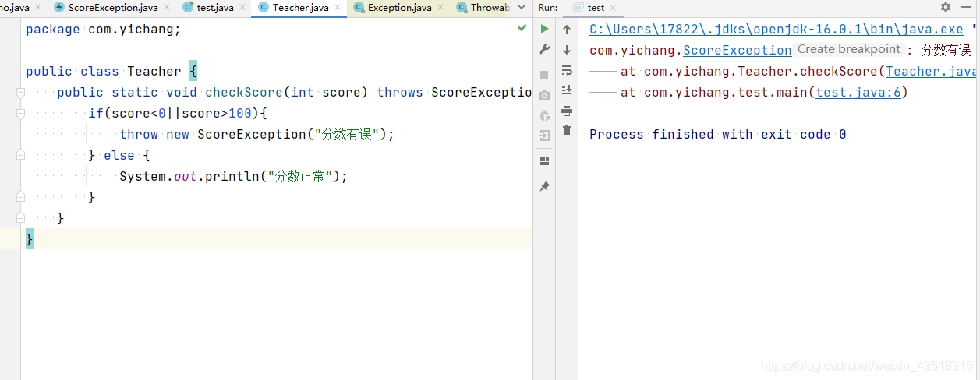This screenshot has width=980, height=380.
Task: Switch to test.java editor tab
Action: (x=215, y=8)
